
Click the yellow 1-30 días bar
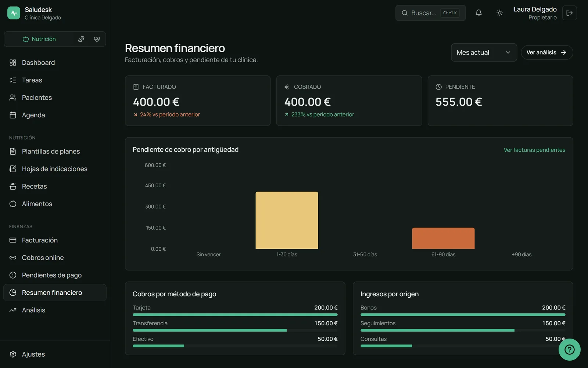[287, 220]
